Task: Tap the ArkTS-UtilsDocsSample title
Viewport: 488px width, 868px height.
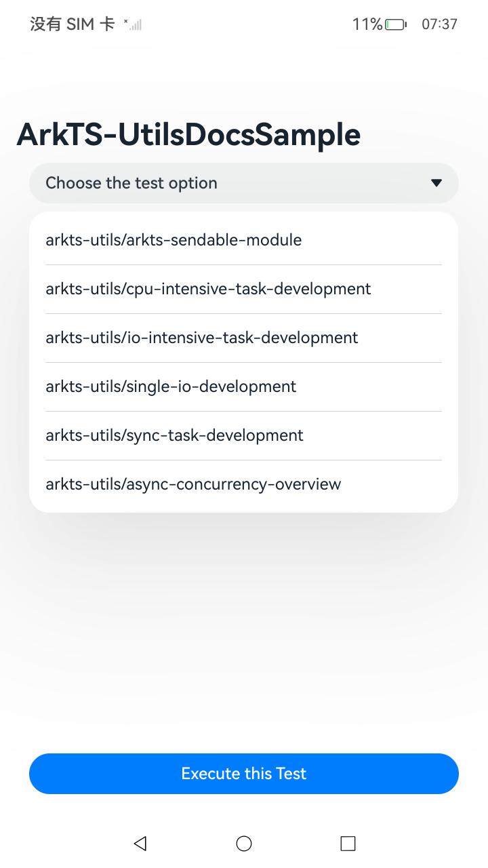Action: 188,134
